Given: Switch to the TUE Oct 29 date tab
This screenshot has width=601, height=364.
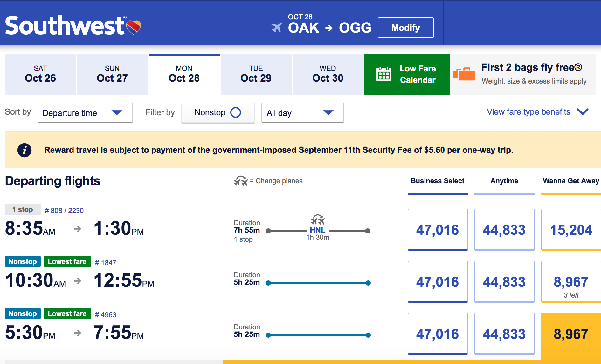Looking at the screenshot, I should (x=256, y=75).
